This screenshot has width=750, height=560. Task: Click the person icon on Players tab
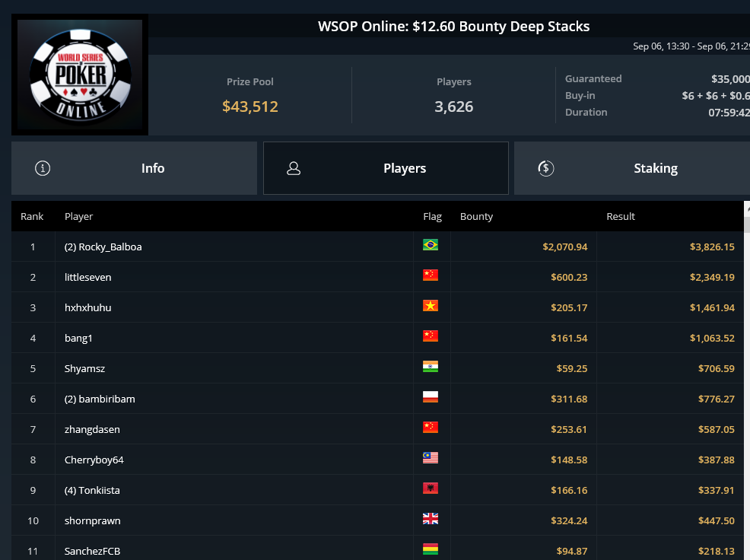pos(294,168)
